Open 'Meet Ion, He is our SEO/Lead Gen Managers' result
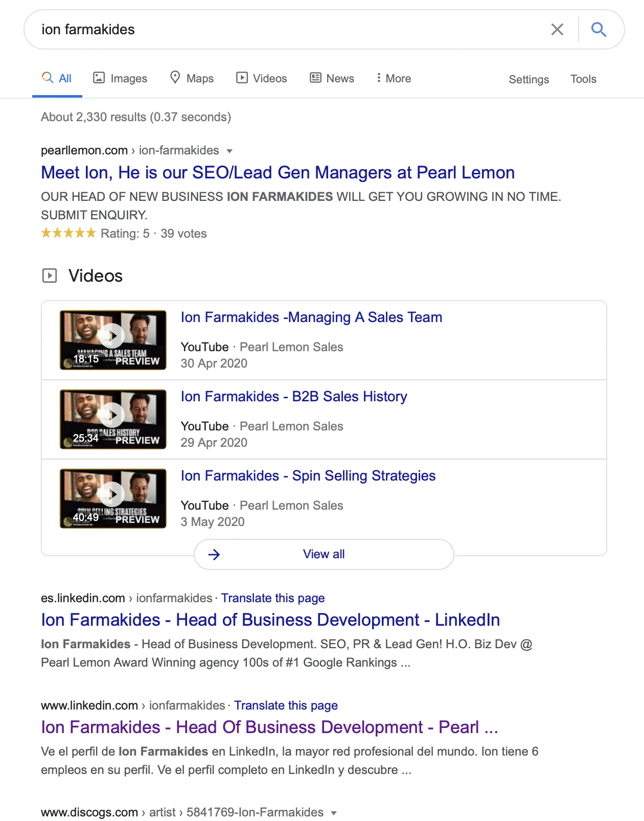Image resolution: width=644 pixels, height=821 pixels. 278,173
